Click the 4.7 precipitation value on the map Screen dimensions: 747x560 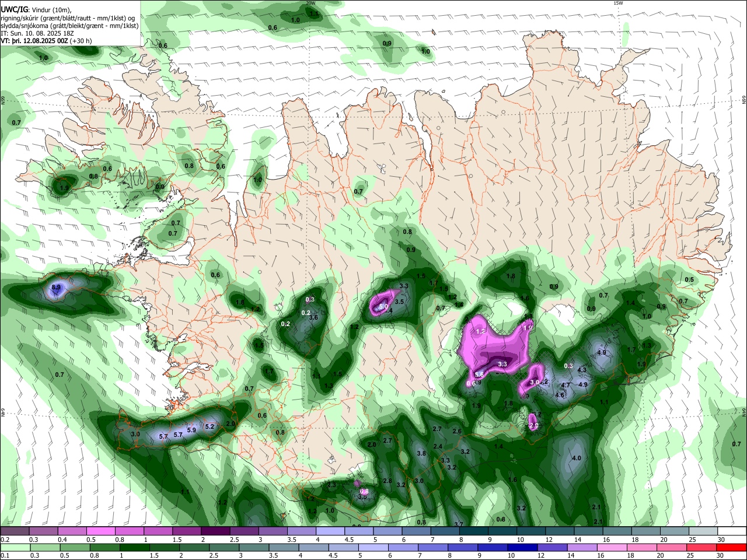(x=565, y=385)
